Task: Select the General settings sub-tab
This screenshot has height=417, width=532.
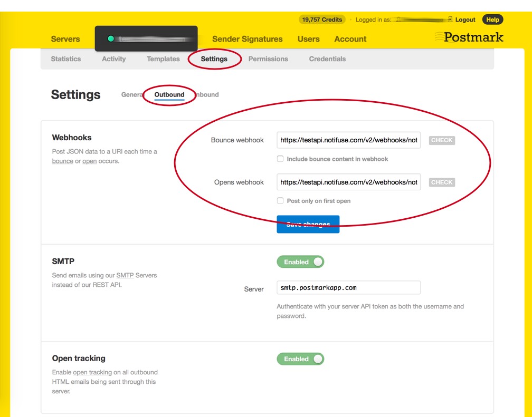Action: coord(132,94)
